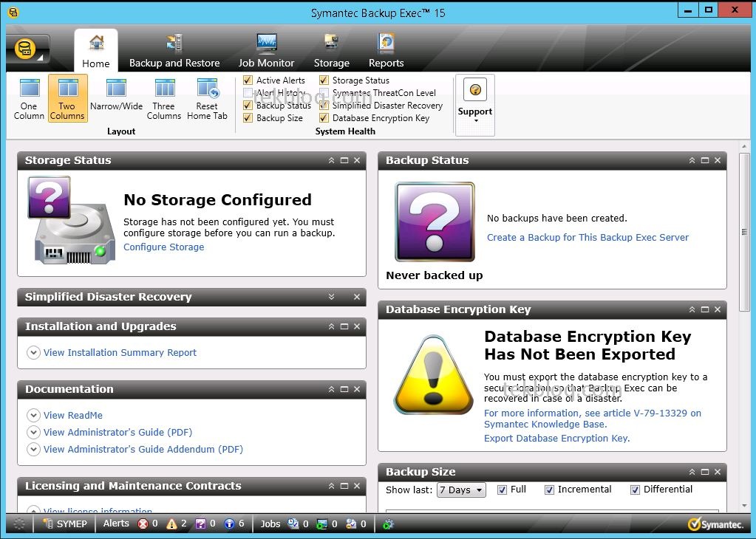Image resolution: width=756 pixels, height=539 pixels.
Task: Open the Storage tab
Action: pos(331,50)
